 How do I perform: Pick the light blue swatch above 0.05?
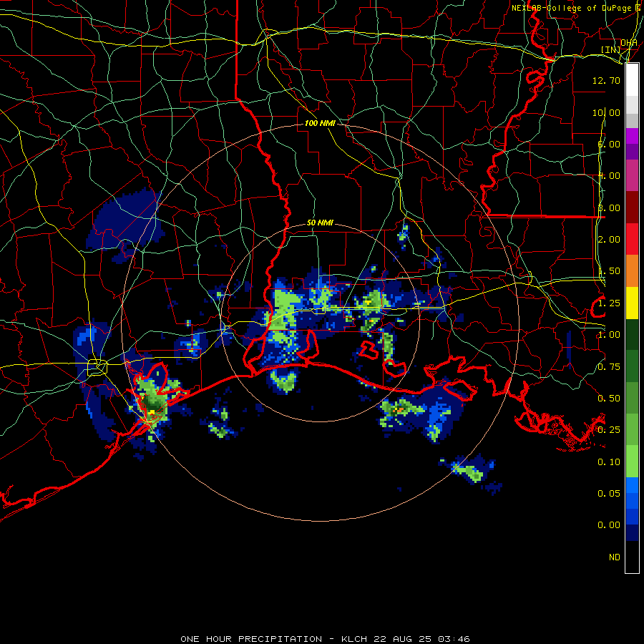tap(632, 485)
